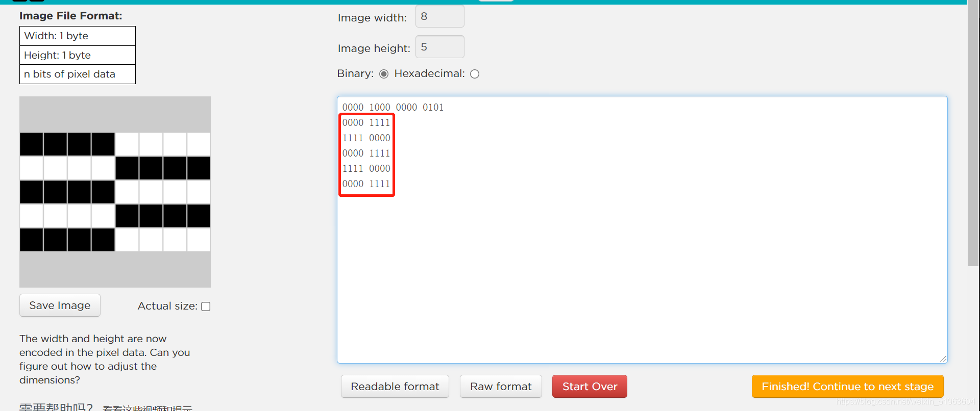Select the Hexadecimal radio button
980x411 pixels.
(475, 74)
